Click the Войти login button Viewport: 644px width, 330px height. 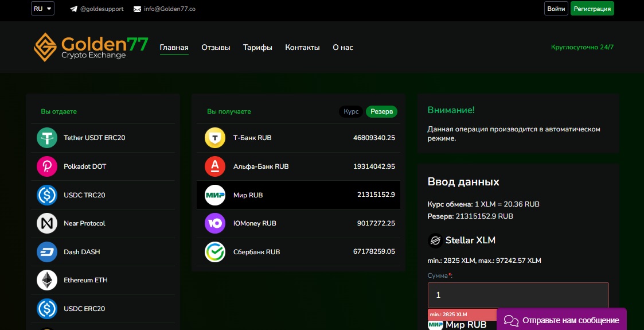556,9
